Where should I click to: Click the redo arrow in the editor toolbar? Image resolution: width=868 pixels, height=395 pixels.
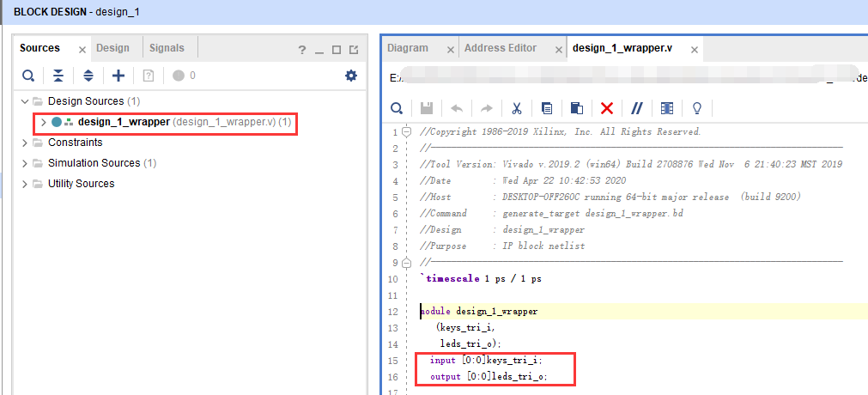pos(487,108)
